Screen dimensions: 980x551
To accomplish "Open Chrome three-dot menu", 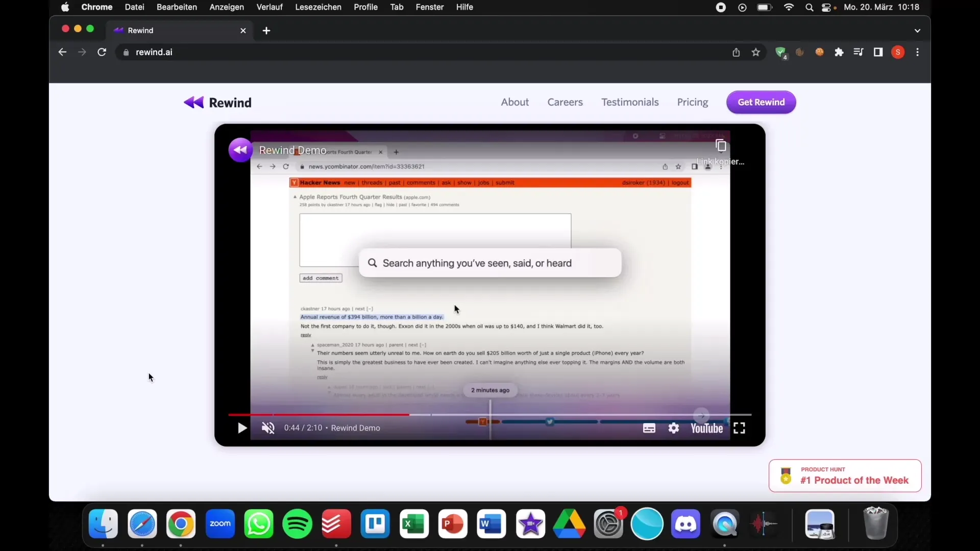I will 917,52.
